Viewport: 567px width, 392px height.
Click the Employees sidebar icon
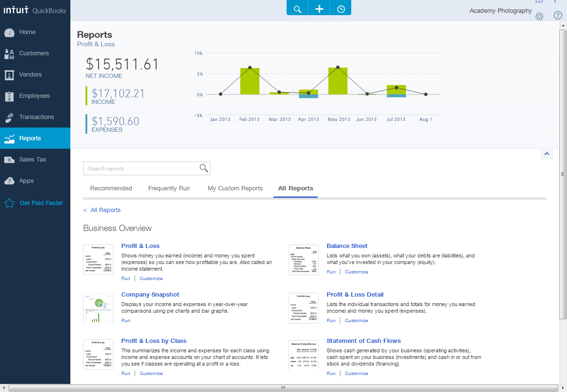pos(10,96)
